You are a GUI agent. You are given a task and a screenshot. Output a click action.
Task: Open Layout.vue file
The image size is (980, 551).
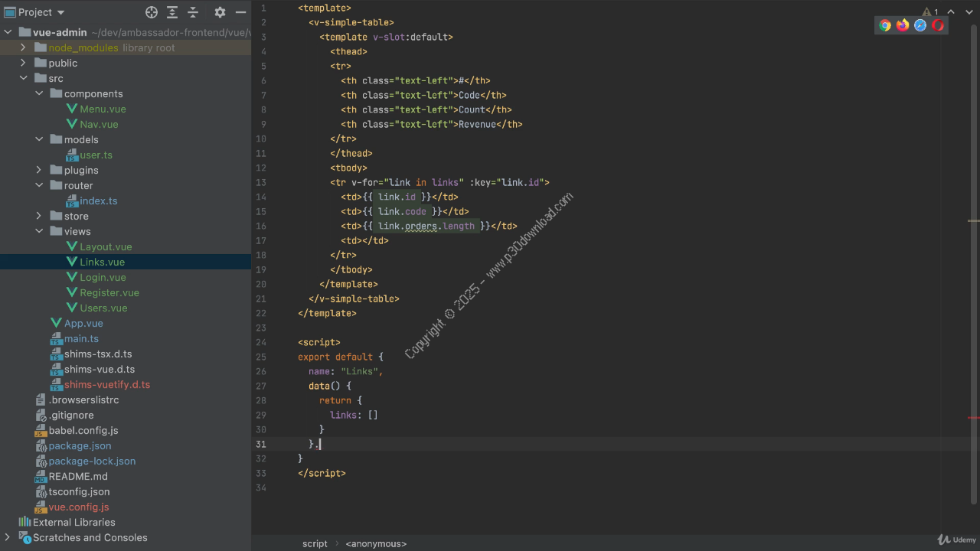106,246
